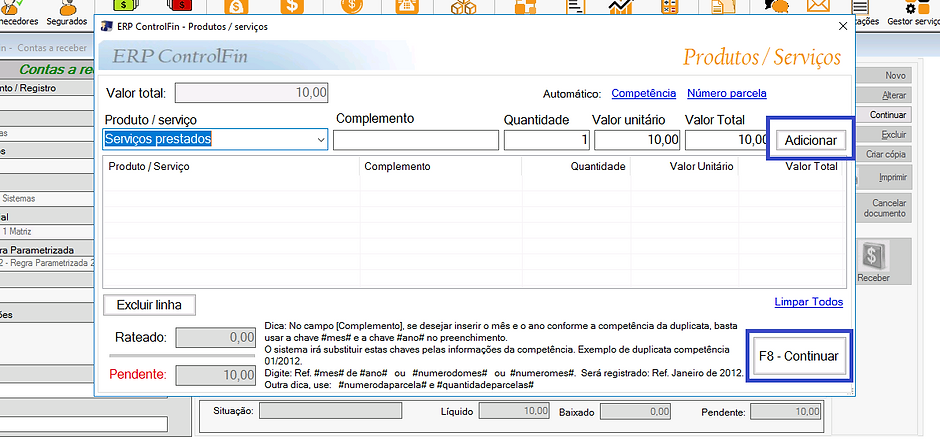Click the Quantidade input field
This screenshot has width=940, height=440.
[x=547, y=140]
